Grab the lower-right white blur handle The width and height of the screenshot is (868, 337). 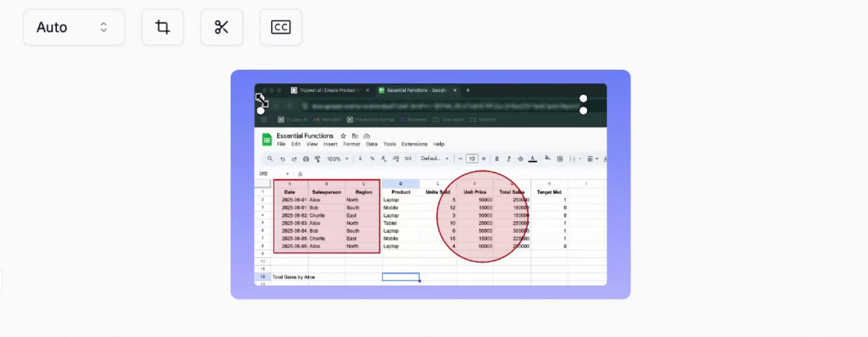coord(583,111)
